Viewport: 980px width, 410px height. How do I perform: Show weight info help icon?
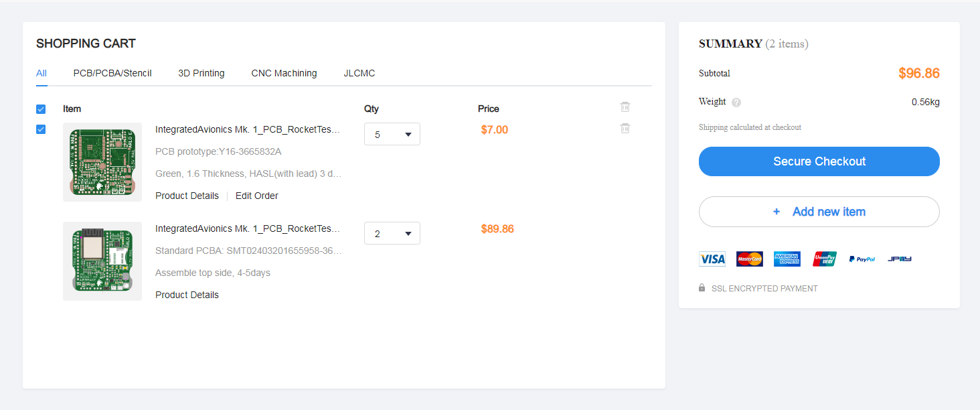click(x=736, y=102)
